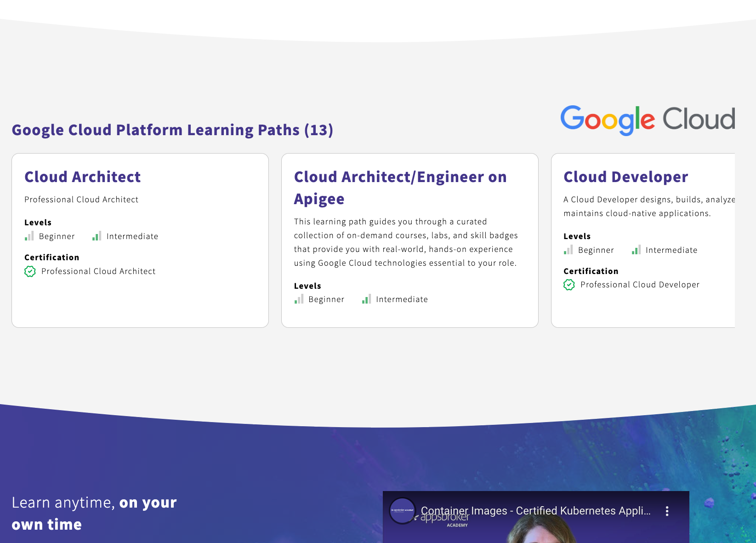Open the Cloud Architect learning path title
The width and height of the screenshot is (756, 543).
click(x=82, y=177)
